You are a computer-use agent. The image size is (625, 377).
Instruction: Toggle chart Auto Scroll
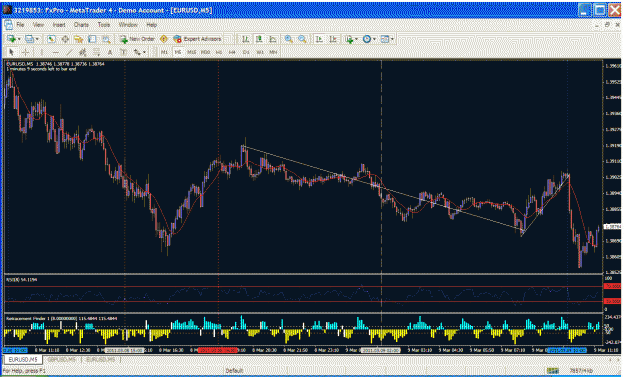click(319, 39)
